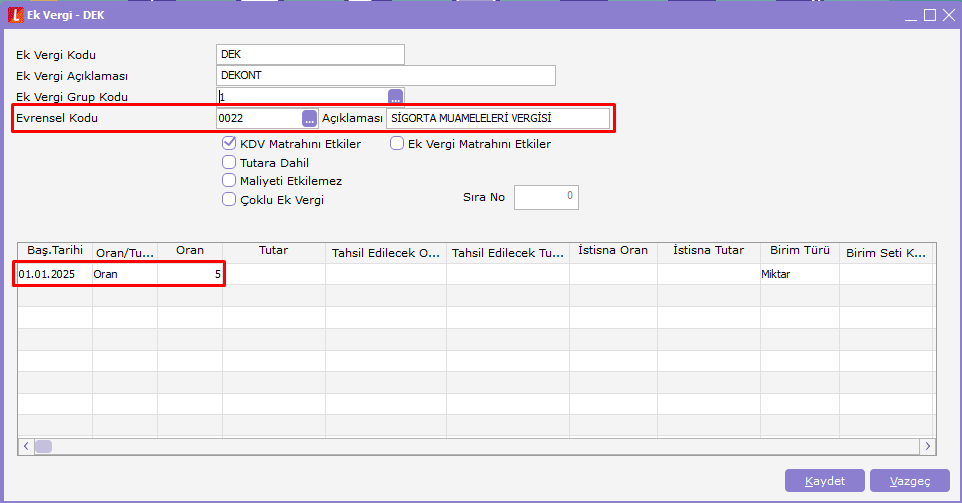Click left arrow of horizontal scrollbar
962x503 pixels.
click(x=26, y=446)
